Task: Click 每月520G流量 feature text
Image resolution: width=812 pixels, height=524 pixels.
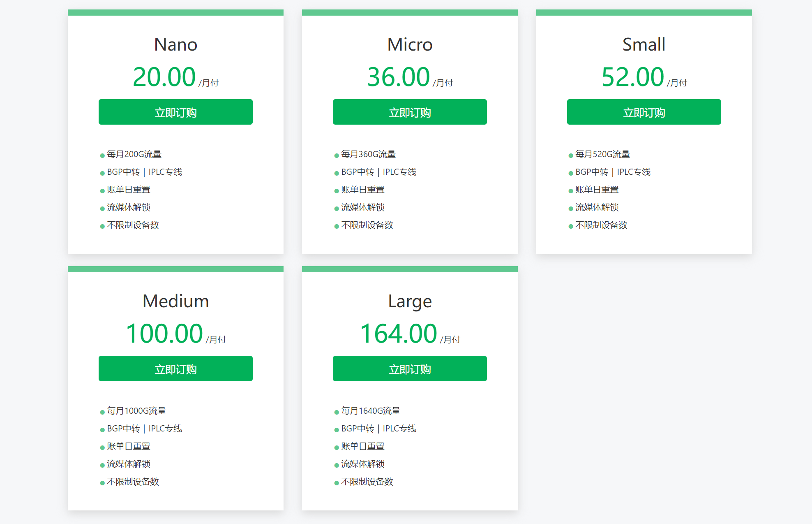Action: coord(602,154)
